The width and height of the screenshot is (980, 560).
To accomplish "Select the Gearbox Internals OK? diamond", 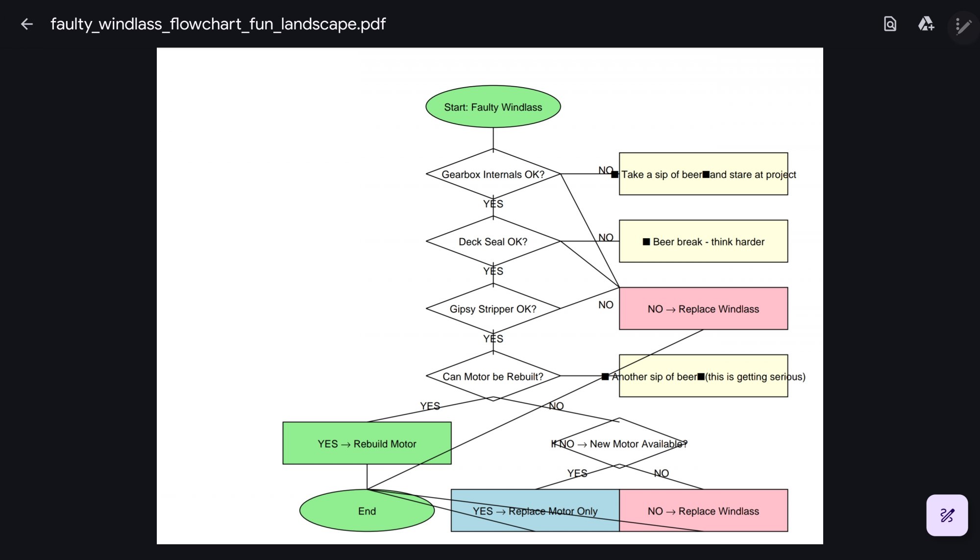I will pos(493,174).
